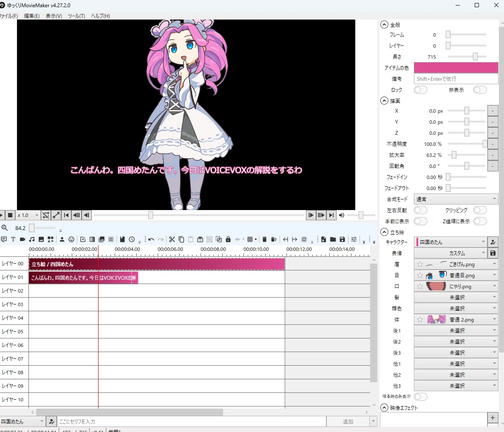
Task: Create a new project file icon
Action: tap(324, 239)
